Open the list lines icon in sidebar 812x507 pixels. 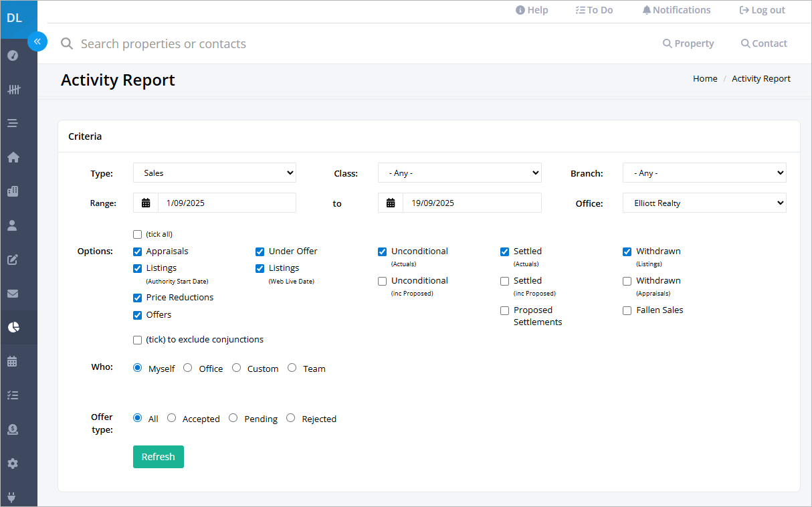pos(13,123)
